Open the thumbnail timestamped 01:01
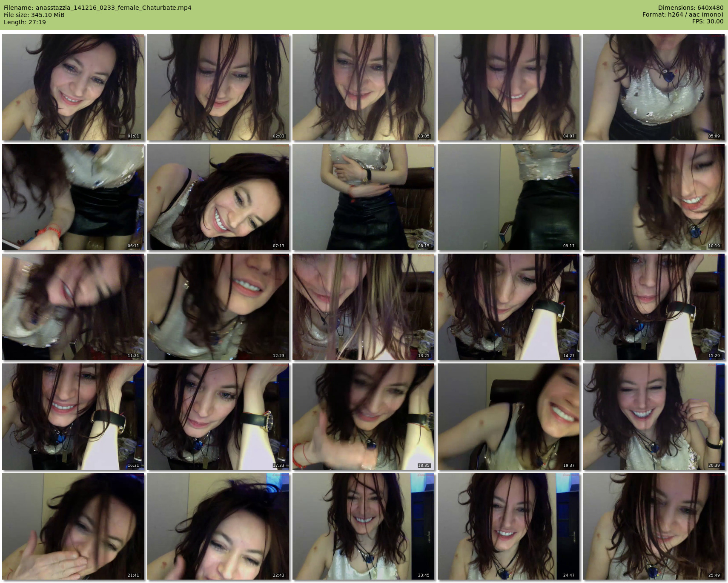This screenshot has width=728, height=583. pos(73,87)
